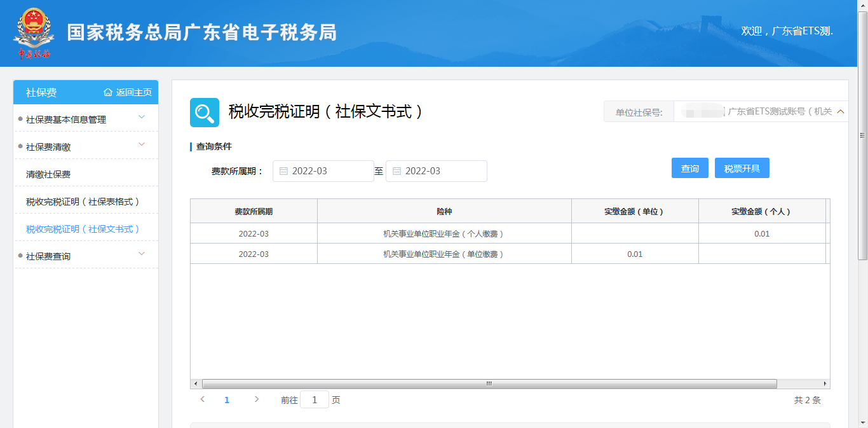The width and height of the screenshot is (868, 428).
Task: Expand 社保费查询 menu section
Action: pos(142,254)
